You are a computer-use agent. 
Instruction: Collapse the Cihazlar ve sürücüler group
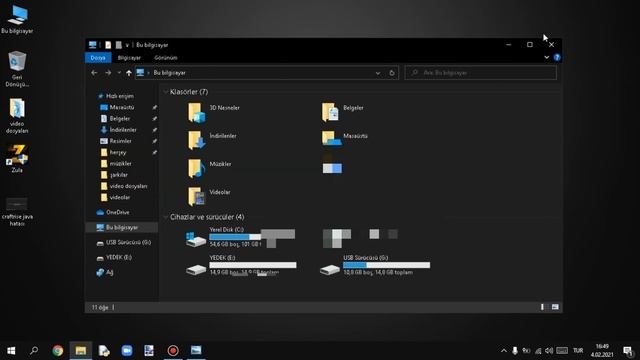(166, 217)
